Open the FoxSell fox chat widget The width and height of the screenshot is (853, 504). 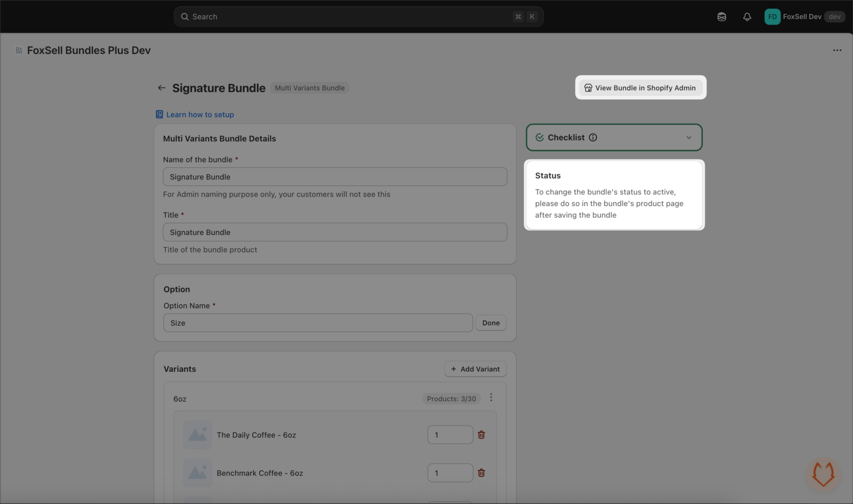[823, 474]
